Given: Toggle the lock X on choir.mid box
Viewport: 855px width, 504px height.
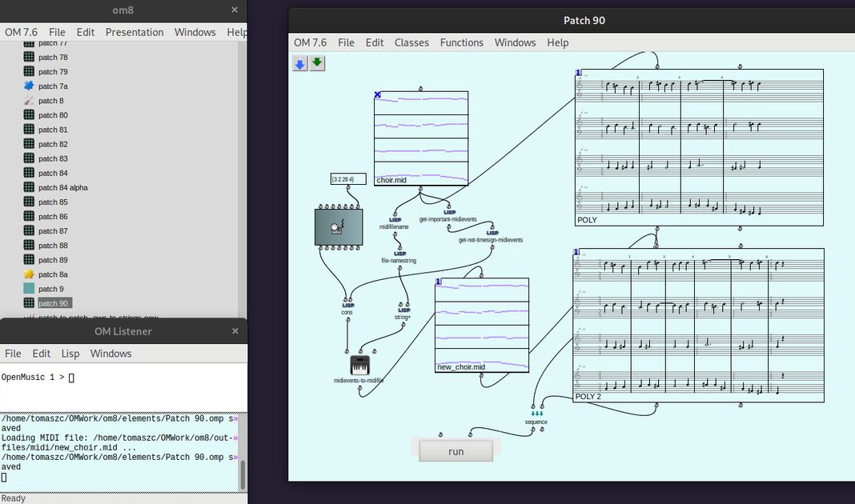Looking at the screenshot, I should 378,95.
